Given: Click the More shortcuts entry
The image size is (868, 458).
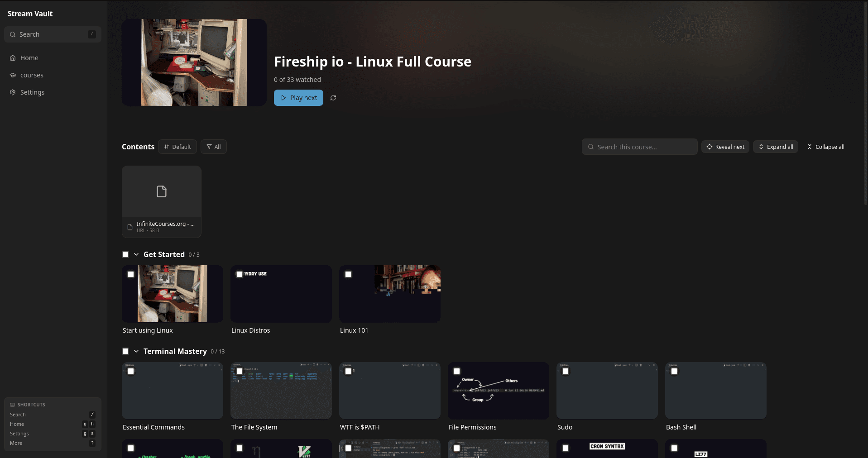Looking at the screenshot, I should tap(53, 443).
